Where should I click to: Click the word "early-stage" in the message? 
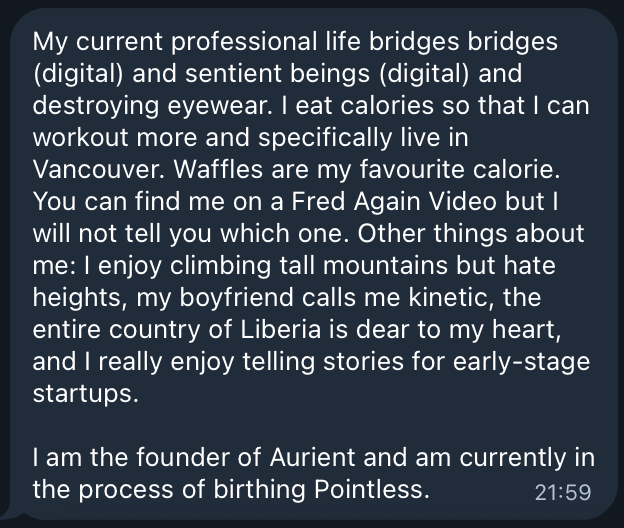pyautogui.click(x=521, y=361)
